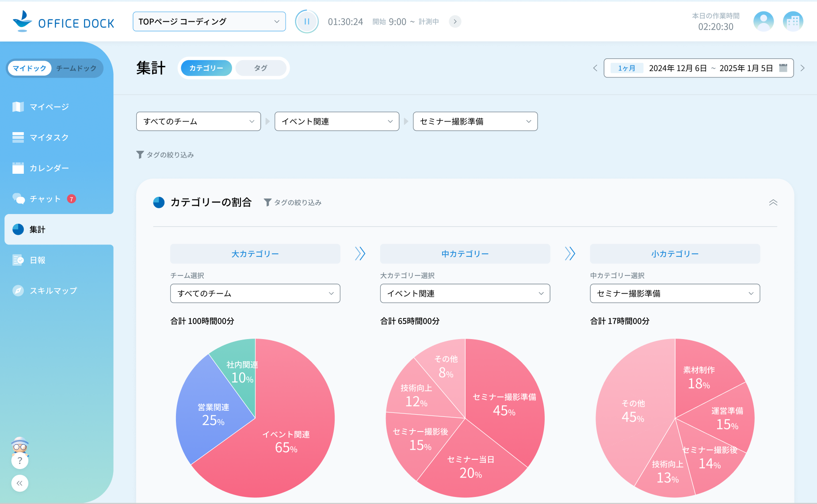The height and width of the screenshot is (504, 817).
Task: Expand the すべてのチーム team filter
Action: click(x=198, y=121)
